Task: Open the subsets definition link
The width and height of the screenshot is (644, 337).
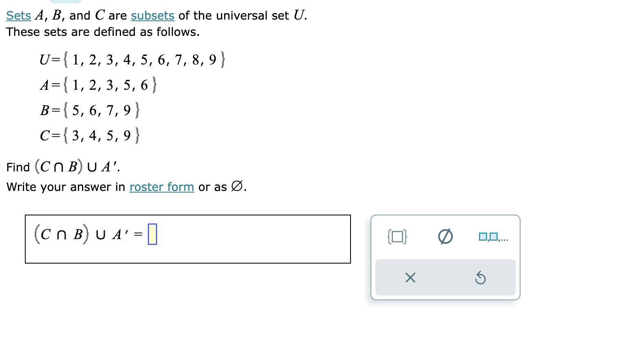Action: pos(152,16)
